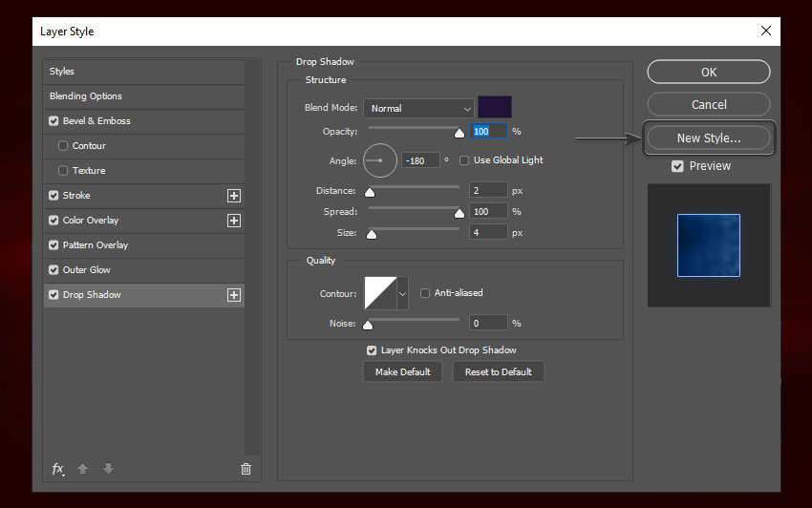The height and width of the screenshot is (508, 812).
Task: Toggle the Anti-aliased checkbox
Action: click(x=425, y=293)
